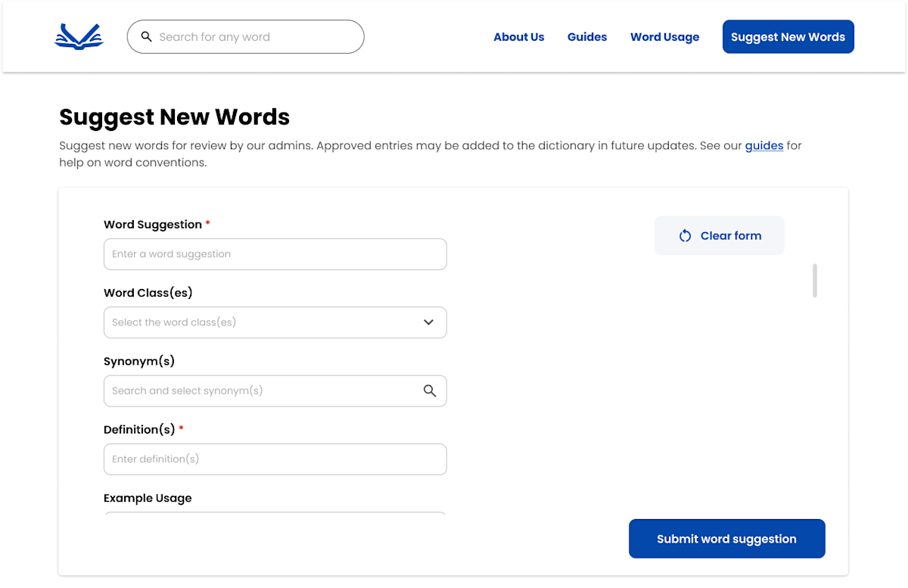Click inside the Word Suggestion input field
Image resolution: width=908 pixels, height=588 pixels.
click(x=275, y=254)
